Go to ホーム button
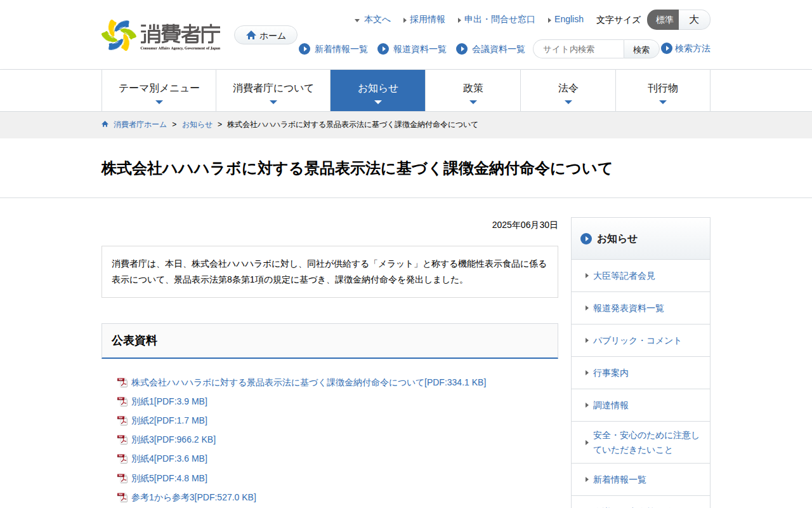 click(266, 35)
